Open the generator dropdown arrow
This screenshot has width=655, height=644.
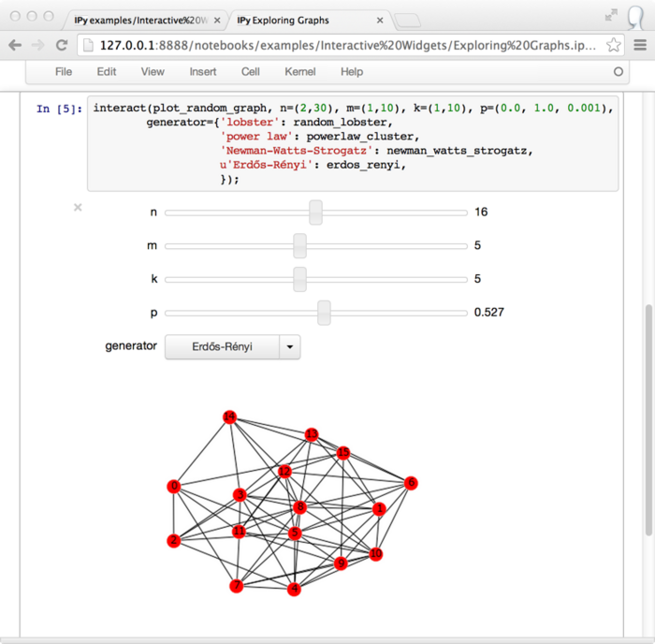click(x=290, y=347)
